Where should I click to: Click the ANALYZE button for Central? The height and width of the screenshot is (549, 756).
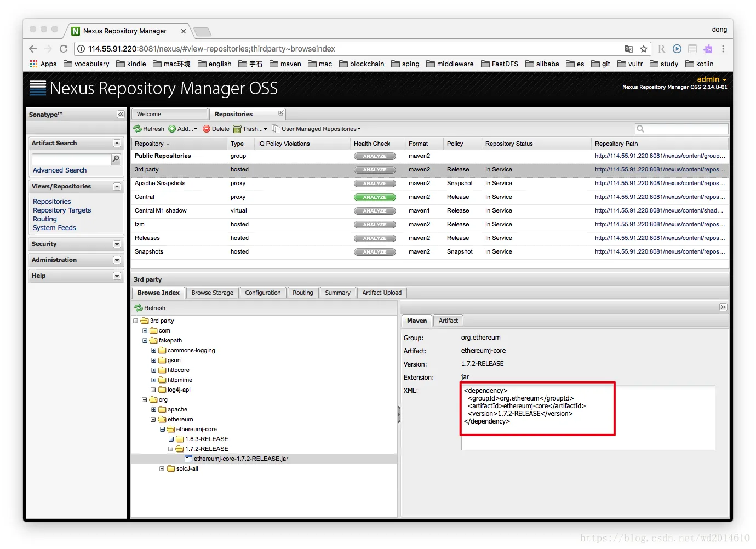tap(375, 197)
